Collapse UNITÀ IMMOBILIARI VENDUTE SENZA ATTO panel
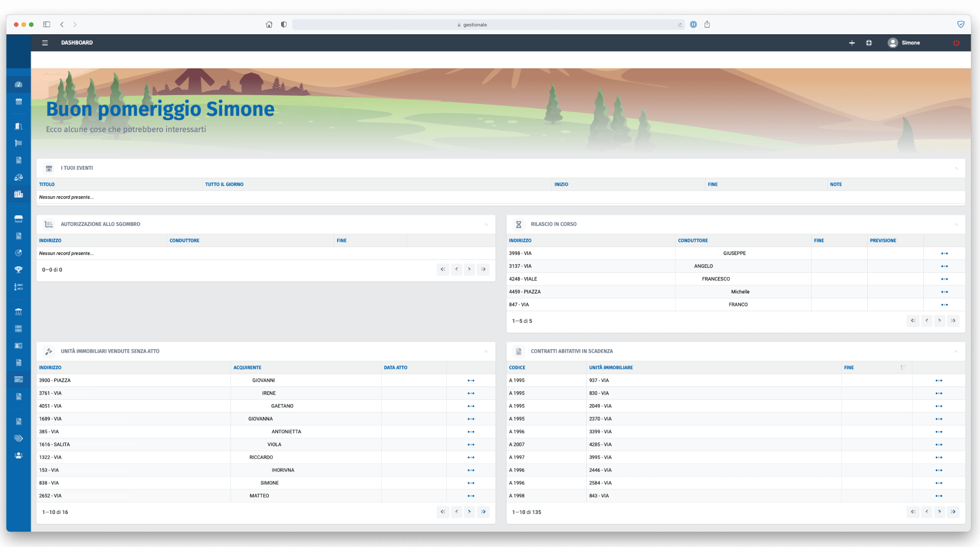980x547 pixels. pos(486,351)
